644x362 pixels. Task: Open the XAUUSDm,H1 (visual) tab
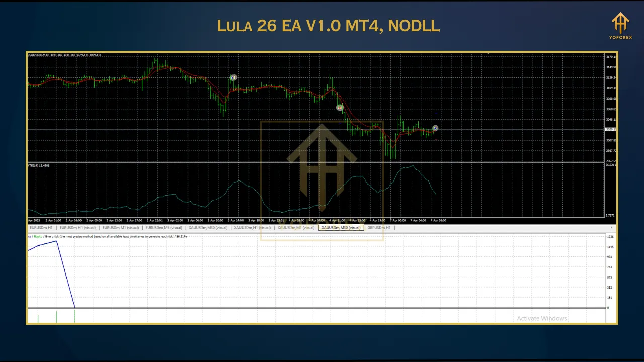coord(252,228)
